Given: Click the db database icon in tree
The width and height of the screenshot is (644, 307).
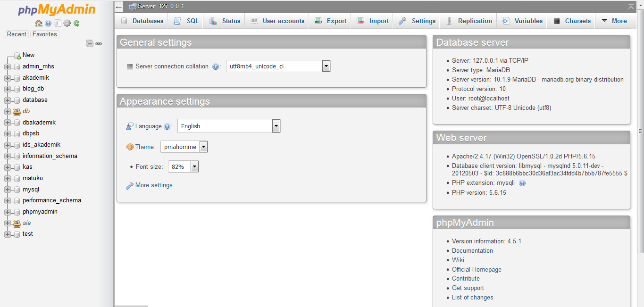Looking at the screenshot, I should point(17,111).
